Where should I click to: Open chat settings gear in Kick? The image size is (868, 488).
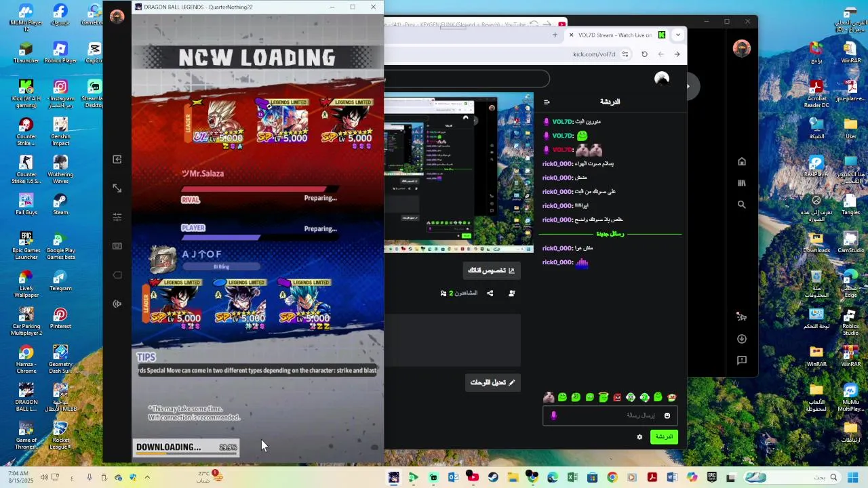(639, 437)
